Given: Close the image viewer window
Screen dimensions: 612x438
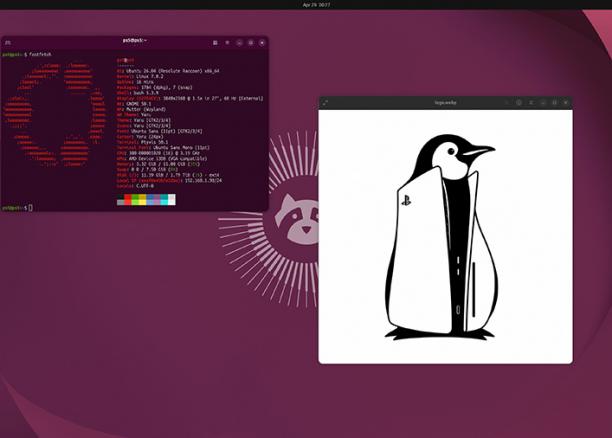Looking at the screenshot, I should [566, 103].
